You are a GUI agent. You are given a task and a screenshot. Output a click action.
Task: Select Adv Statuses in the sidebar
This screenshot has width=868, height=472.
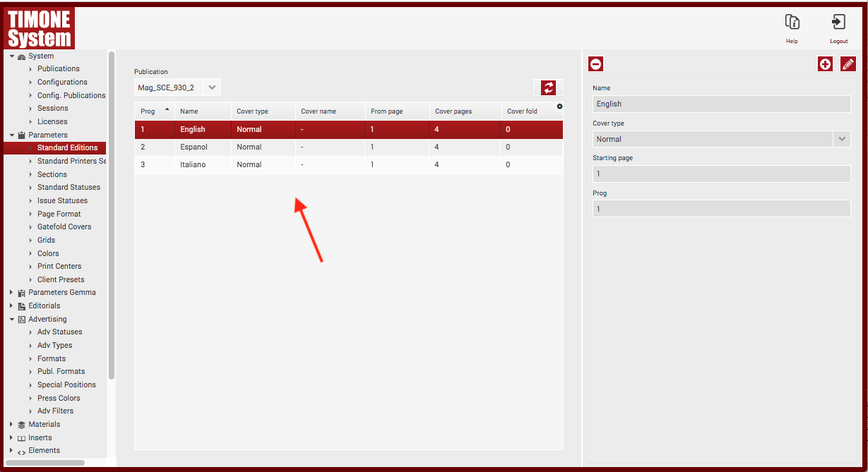coord(59,332)
